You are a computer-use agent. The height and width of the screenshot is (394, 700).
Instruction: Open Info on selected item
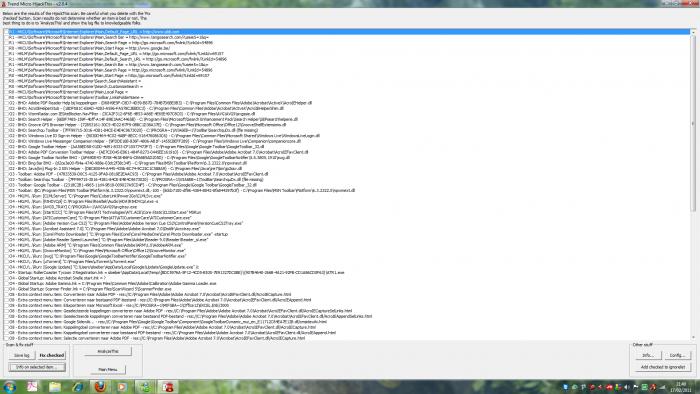(37, 367)
